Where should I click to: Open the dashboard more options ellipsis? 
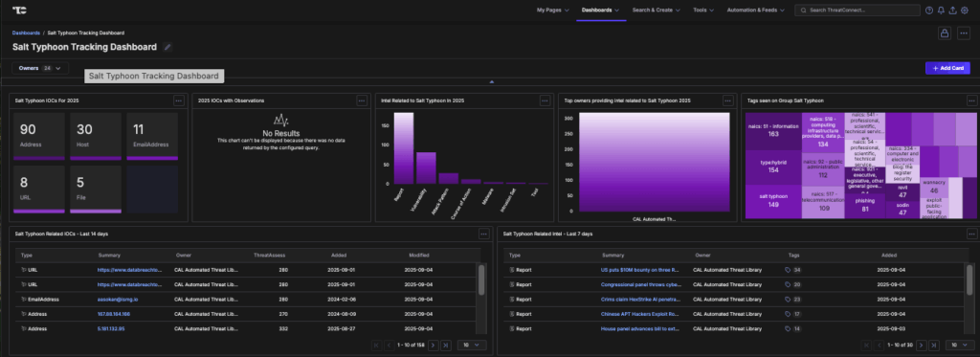964,33
